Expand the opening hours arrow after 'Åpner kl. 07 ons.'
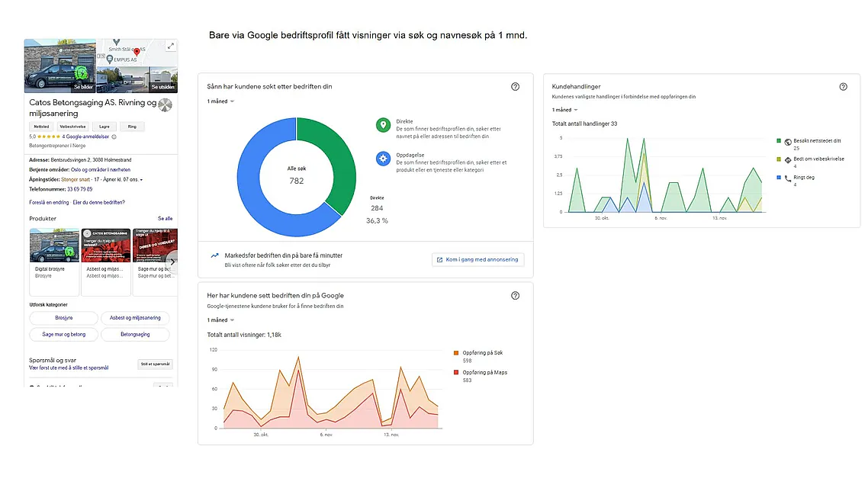 click(x=141, y=180)
